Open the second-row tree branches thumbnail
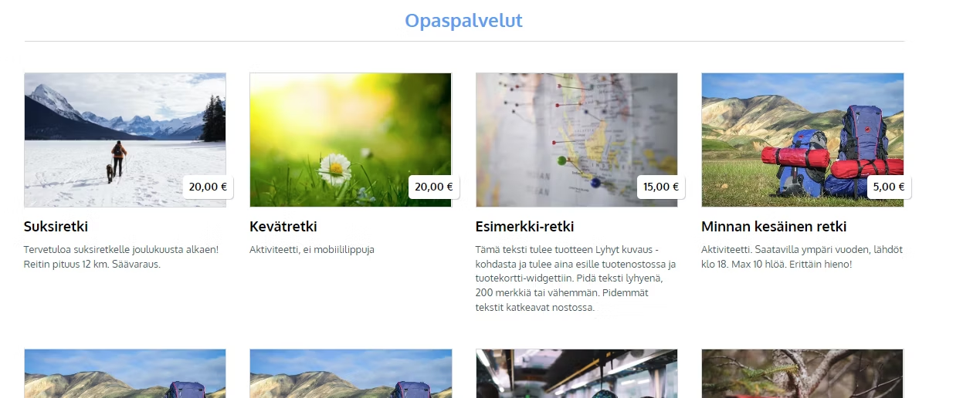 point(802,373)
